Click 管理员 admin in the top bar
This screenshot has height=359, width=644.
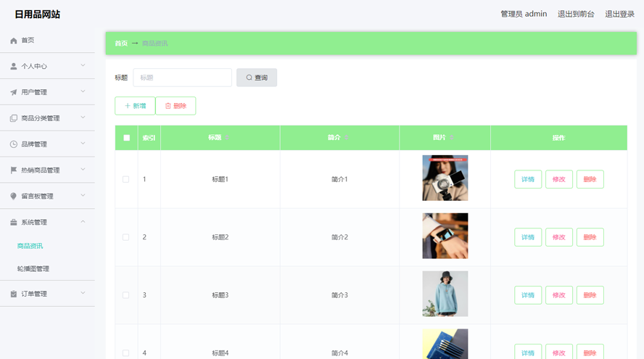(x=524, y=14)
